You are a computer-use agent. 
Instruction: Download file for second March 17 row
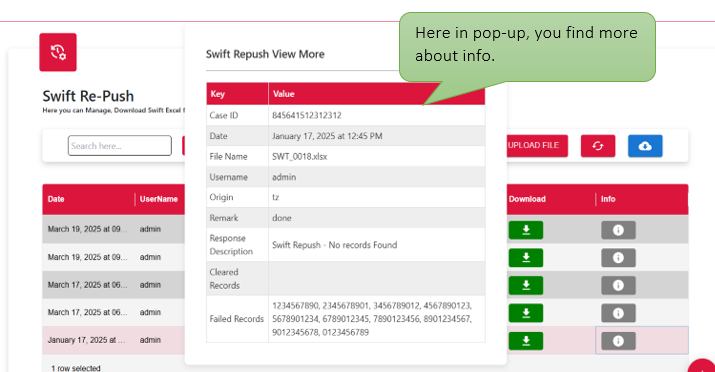coord(526,313)
